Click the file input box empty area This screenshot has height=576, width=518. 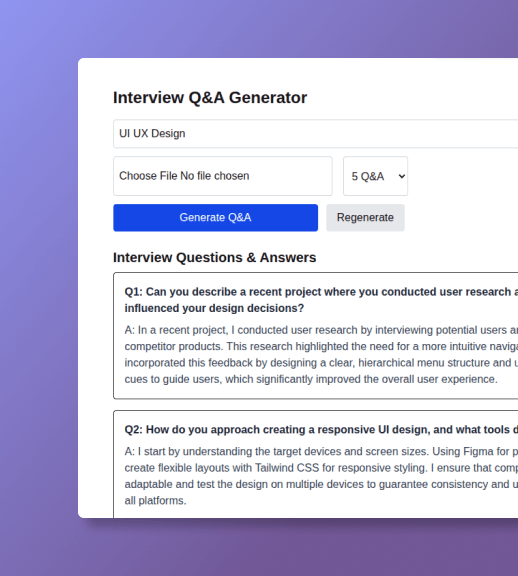[x=290, y=176]
